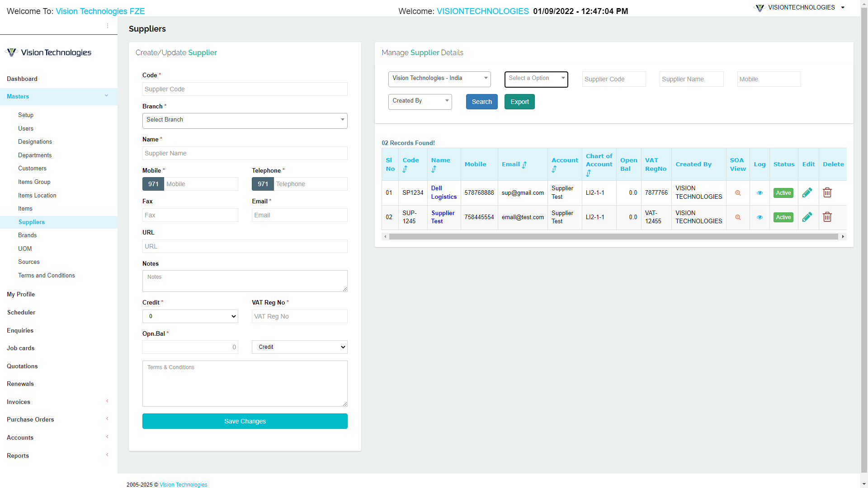Screen dimensions: 868x488
Task: Click Save Changes to store the supplier
Action: (x=245, y=421)
